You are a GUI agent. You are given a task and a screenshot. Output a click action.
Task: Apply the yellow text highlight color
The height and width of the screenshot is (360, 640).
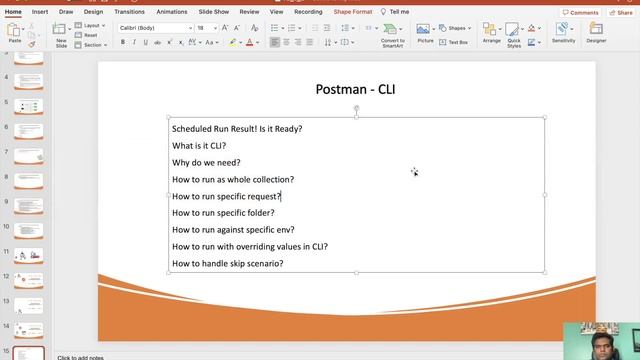click(x=232, y=42)
